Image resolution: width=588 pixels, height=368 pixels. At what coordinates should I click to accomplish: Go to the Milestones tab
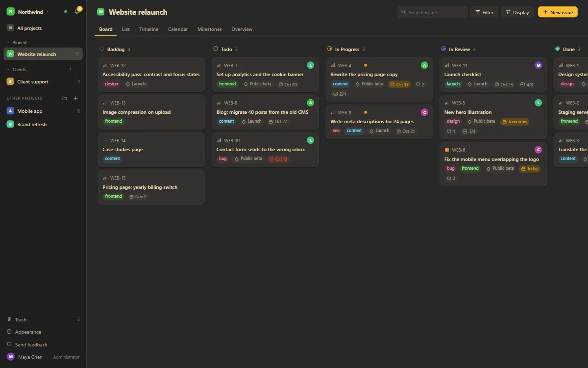[210, 29]
